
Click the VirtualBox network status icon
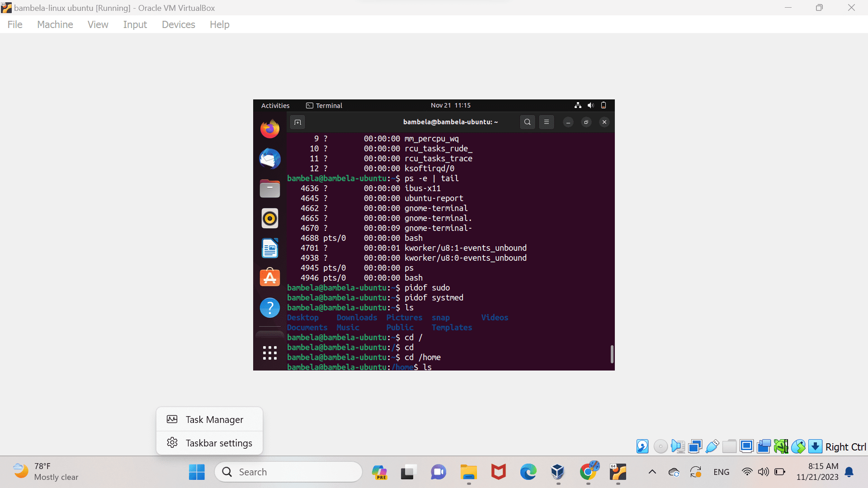(x=695, y=446)
